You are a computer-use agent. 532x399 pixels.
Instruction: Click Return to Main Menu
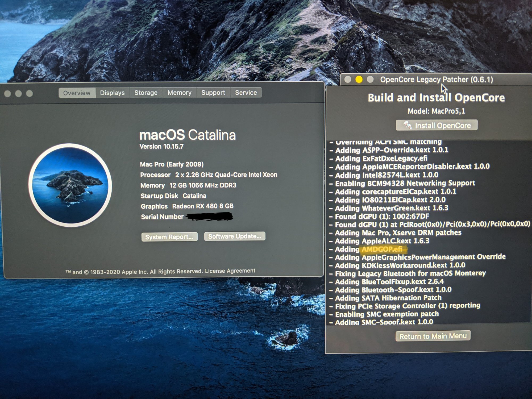tap(433, 336)
